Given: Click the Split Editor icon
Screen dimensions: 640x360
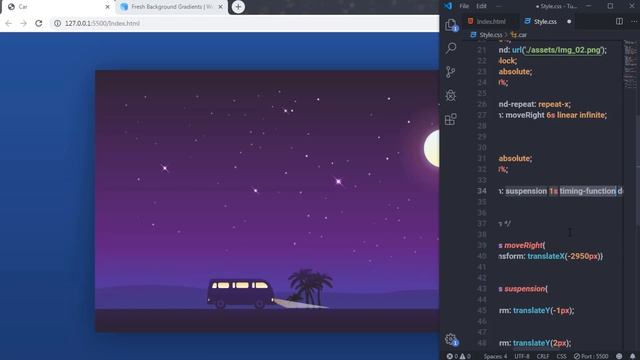Looking at the screenshot, I should click(619, 21).
